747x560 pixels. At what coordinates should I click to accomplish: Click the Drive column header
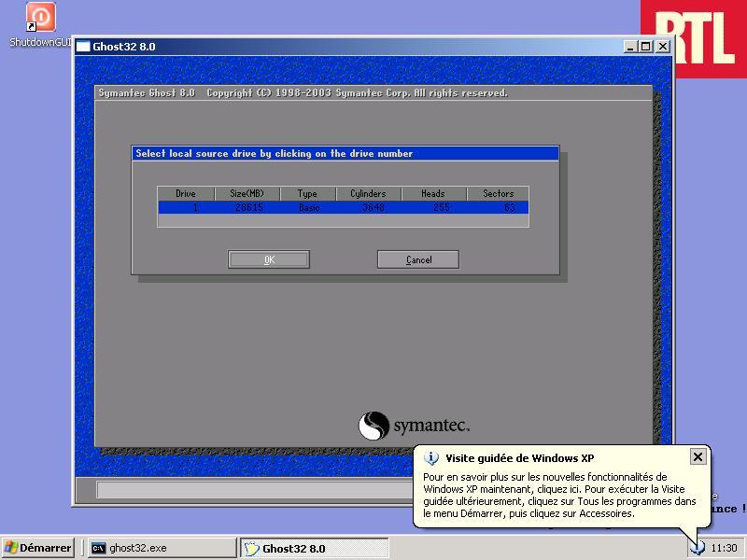pos(186,193)
